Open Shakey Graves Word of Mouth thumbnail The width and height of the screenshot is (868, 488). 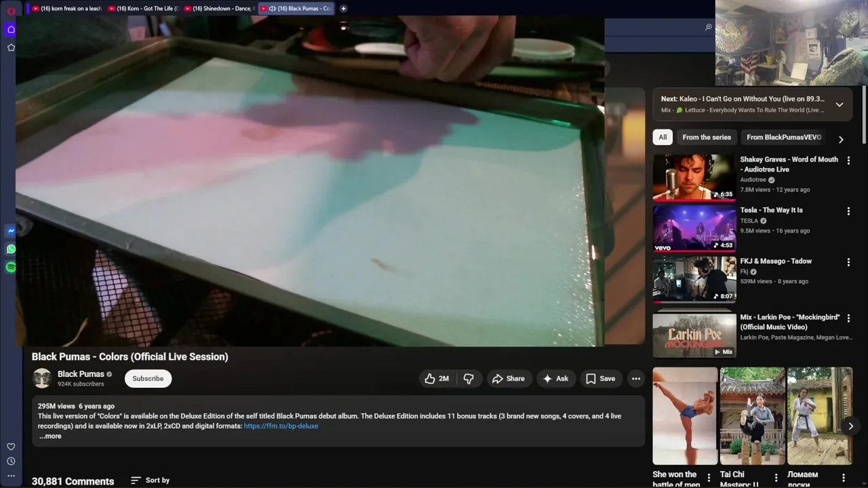tap(694, 178)
